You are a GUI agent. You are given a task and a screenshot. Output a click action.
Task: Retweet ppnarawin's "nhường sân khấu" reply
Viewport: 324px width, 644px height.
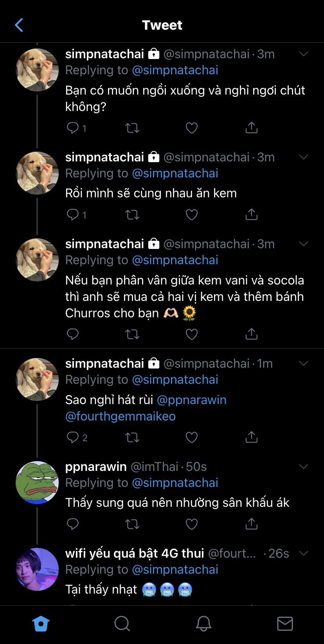click(x=132, y=524)
